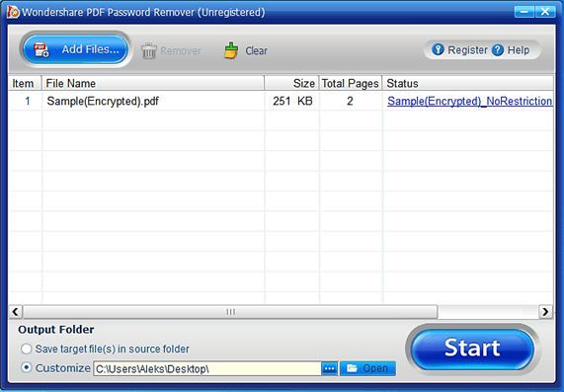Open Help from the toolbar

click(511, 50)
